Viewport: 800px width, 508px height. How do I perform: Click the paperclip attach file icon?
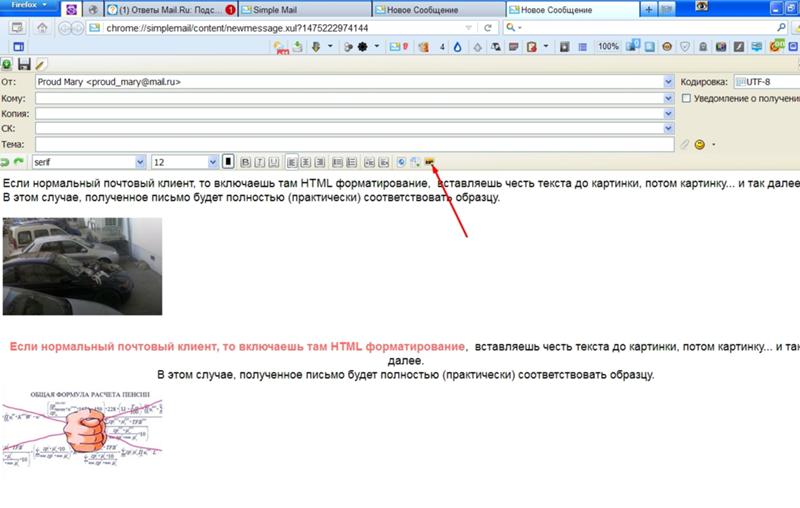pyautogui.click(x=685, y=144)
